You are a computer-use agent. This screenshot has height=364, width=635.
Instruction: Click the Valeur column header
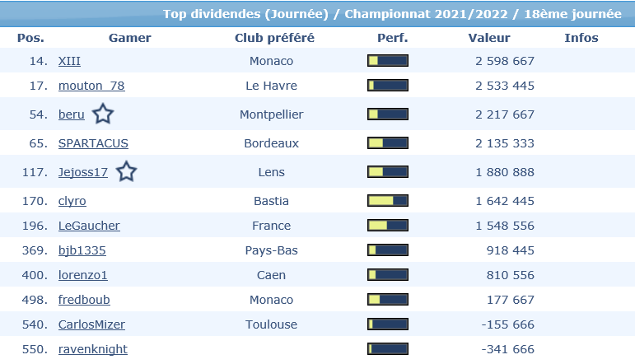pyautogui.click(x=489, y=38)
